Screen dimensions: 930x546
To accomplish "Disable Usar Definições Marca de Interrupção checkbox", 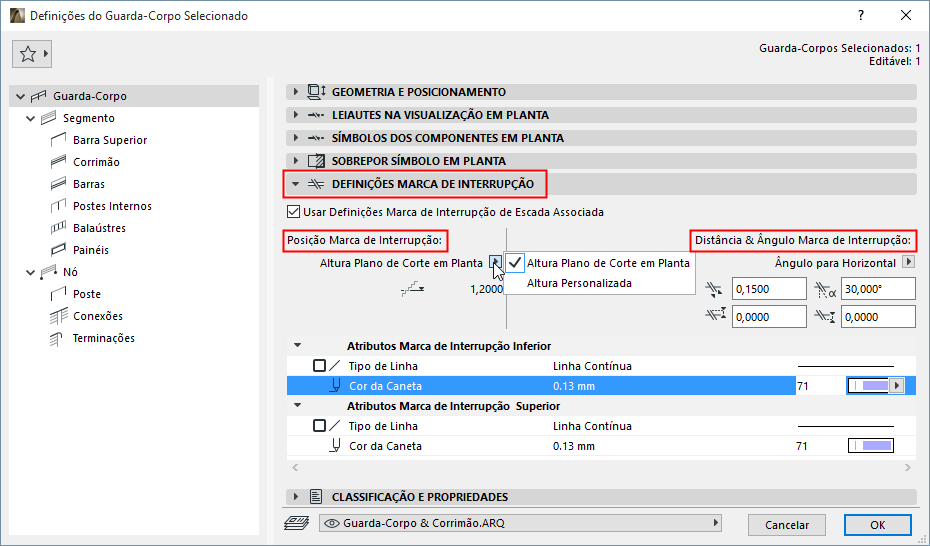I will pyautogui.click(x=293, y=212).
